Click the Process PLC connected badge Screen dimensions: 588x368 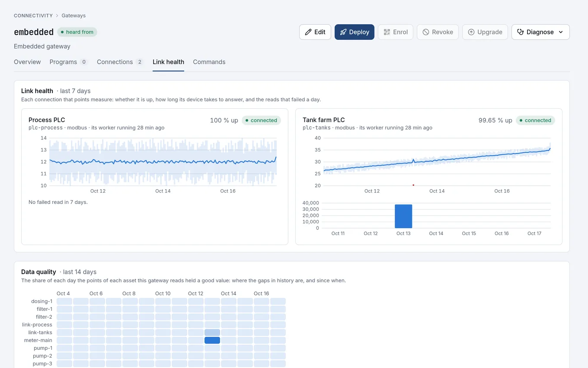click(x=261, y=120)
